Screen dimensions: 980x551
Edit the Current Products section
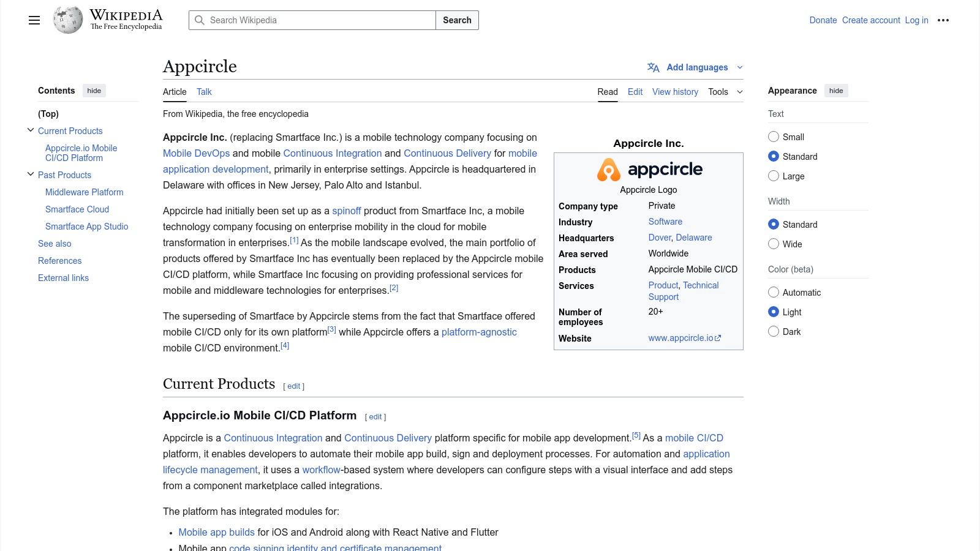294,386
